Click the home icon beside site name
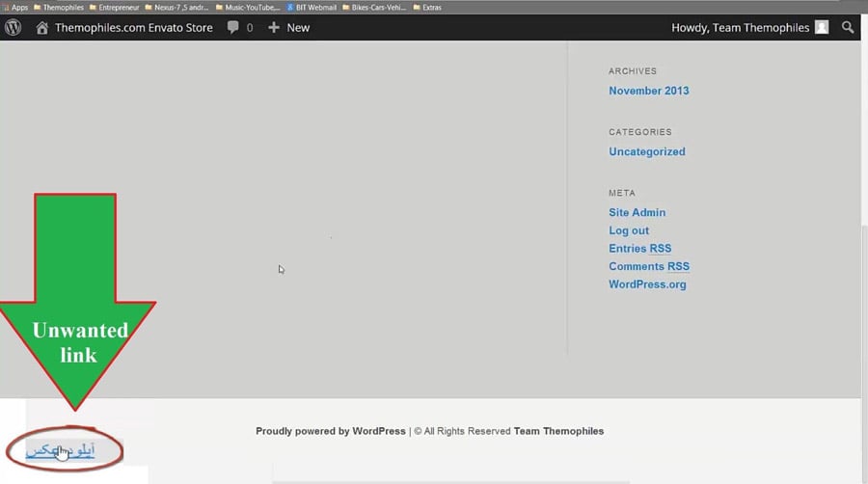Viewport: 868px width, 484px height. (x=41, y=28)
